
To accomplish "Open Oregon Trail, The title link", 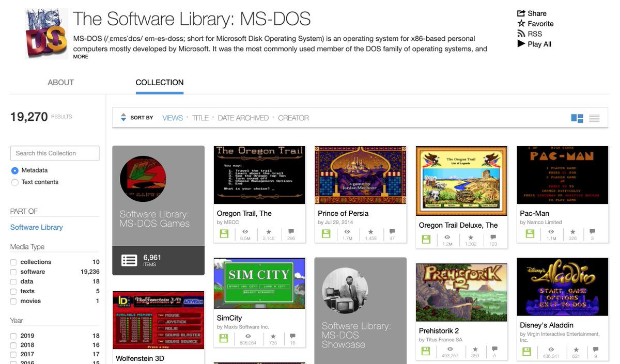I will click(x=244, y=213).
